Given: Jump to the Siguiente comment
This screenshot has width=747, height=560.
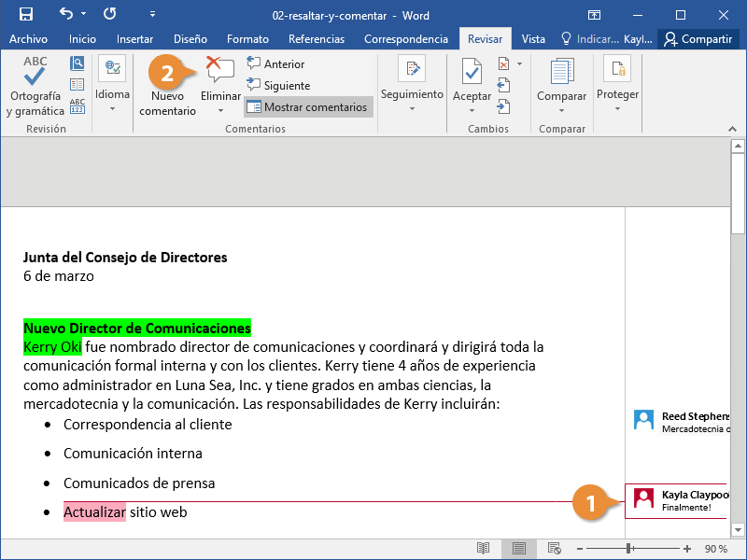Looking at the screenshot, I should [x=277, y=85].
